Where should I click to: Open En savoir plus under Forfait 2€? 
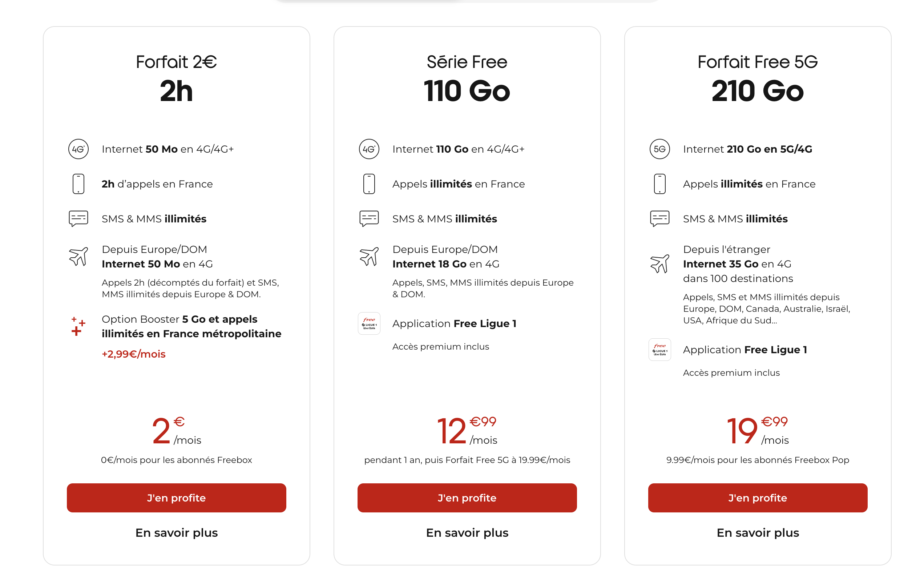pyautogui.click(x=177, y=533)
